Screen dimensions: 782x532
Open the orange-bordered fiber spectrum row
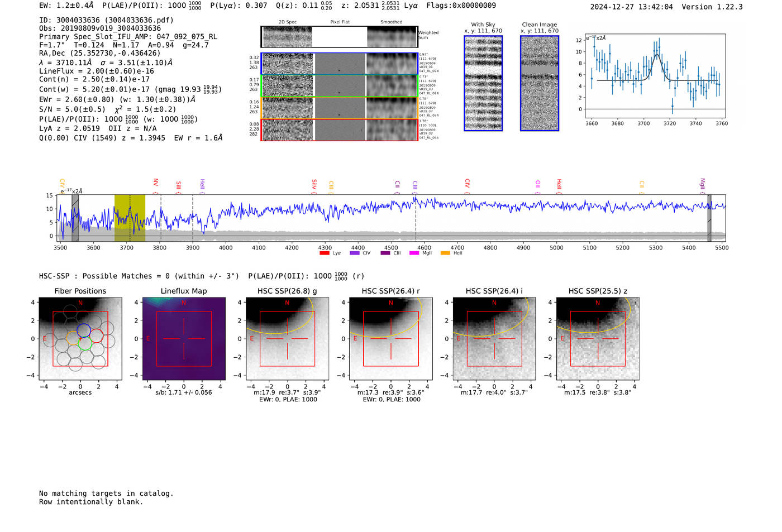point(339,108)
